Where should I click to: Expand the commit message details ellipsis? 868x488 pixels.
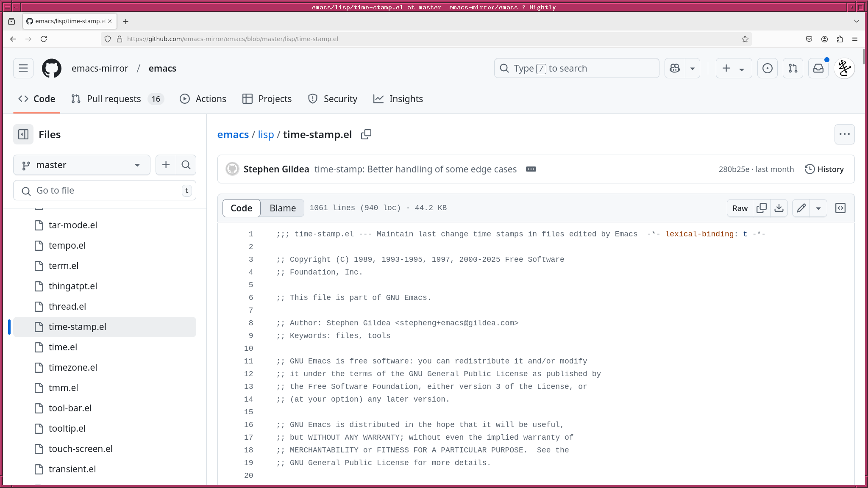pyautogui.click(x=531, y=169)
